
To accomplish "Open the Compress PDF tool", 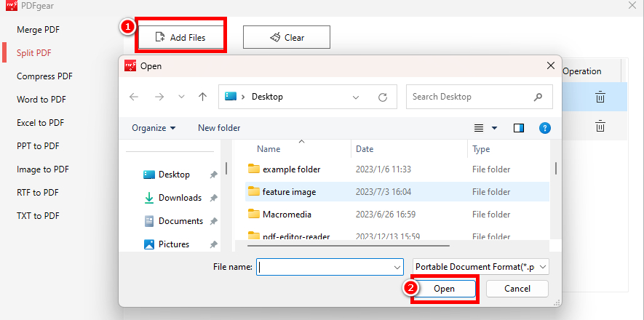I will pos(44,76).
